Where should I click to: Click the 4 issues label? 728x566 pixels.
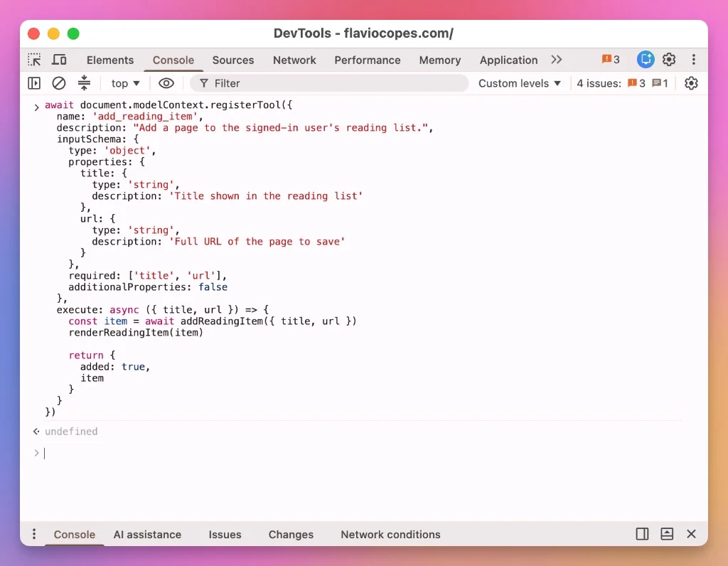click(599, 84)
